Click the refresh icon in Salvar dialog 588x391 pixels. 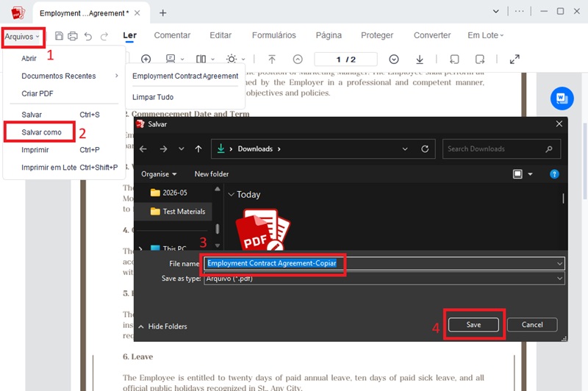click(425, 149)
